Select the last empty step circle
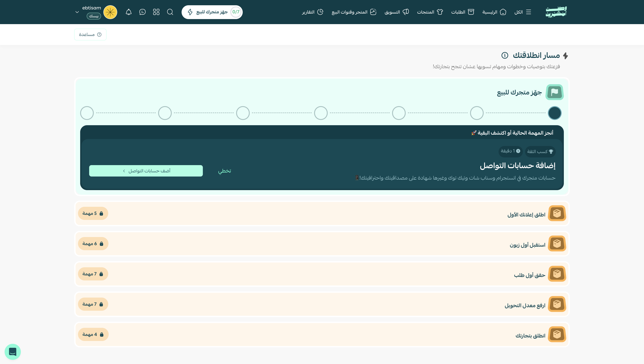This screenshot has height=364, width=644. tap(87, 113)
